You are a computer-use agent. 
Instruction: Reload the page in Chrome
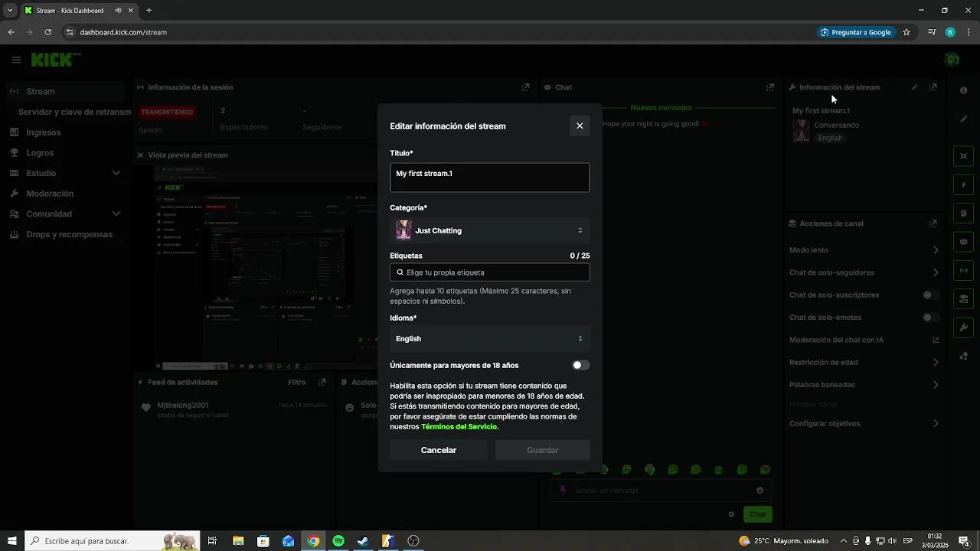click(47, 32)
